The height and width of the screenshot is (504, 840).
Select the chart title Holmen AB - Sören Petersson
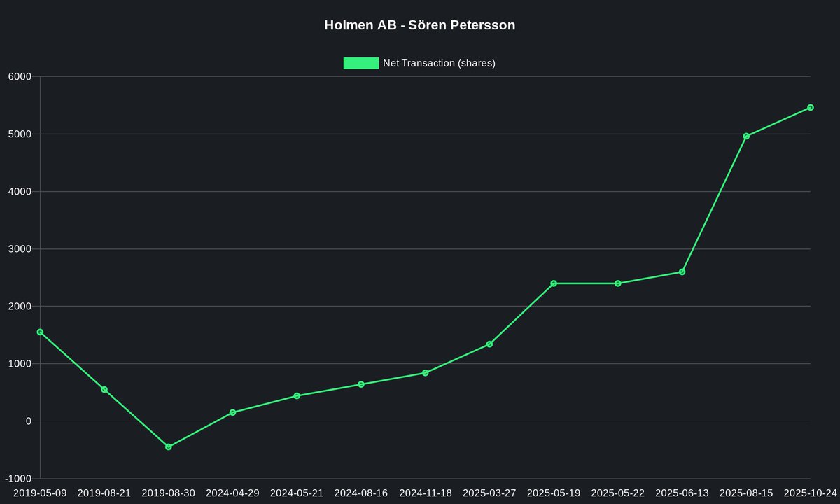420,25
